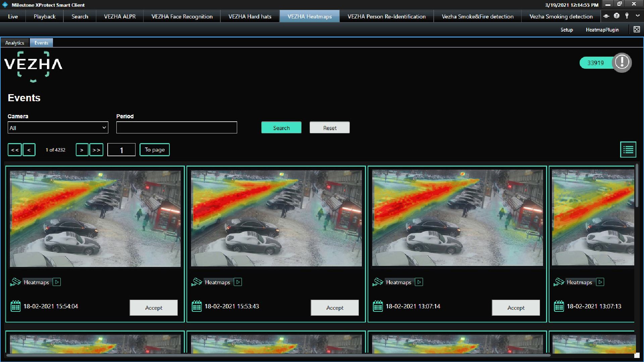Click the play icon beside Heatmaps in 13:07:13 card
The image size is (644, 362).
coord(600,282)
